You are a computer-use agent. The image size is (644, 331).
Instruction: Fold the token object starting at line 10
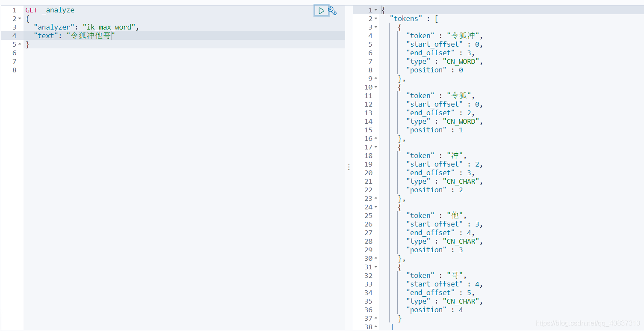click(x=376, y=87)
